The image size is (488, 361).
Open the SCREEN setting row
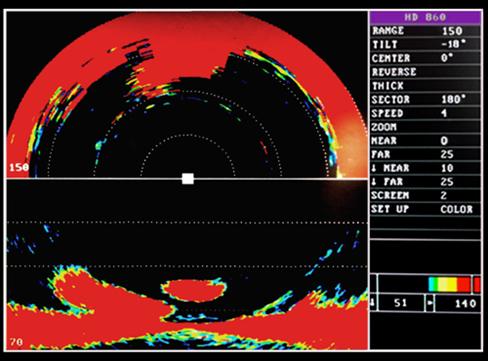(x=426, y=195)
